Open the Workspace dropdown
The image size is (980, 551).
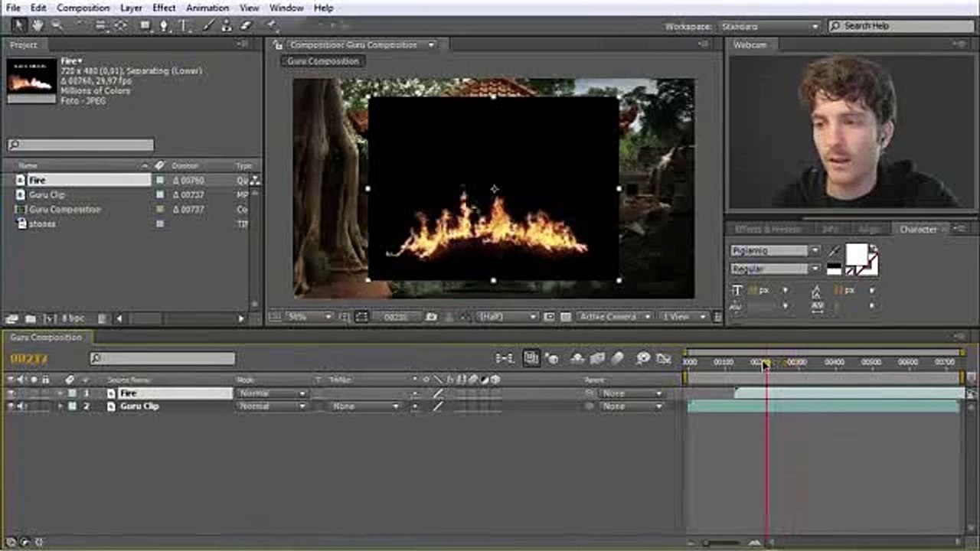[769, 26]
